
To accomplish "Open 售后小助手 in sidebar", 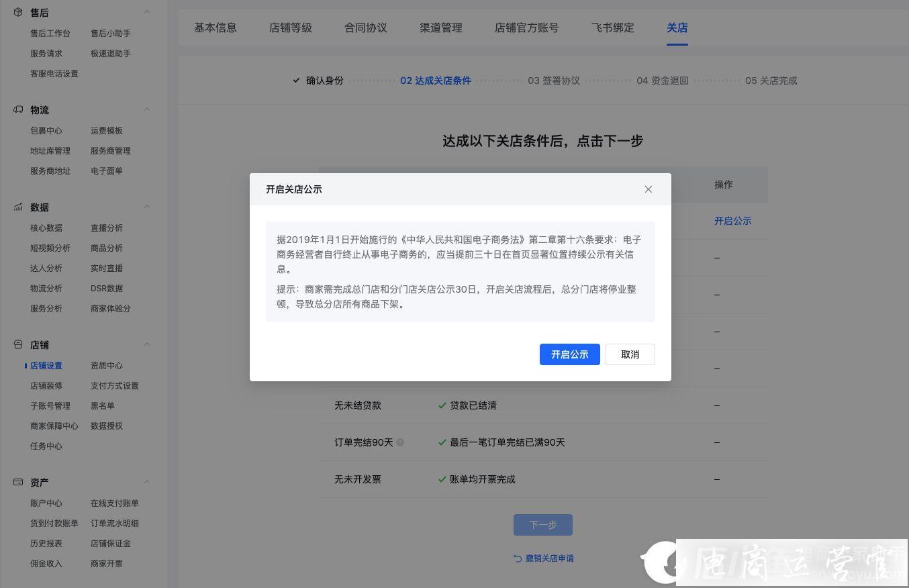I will (111, 33).
